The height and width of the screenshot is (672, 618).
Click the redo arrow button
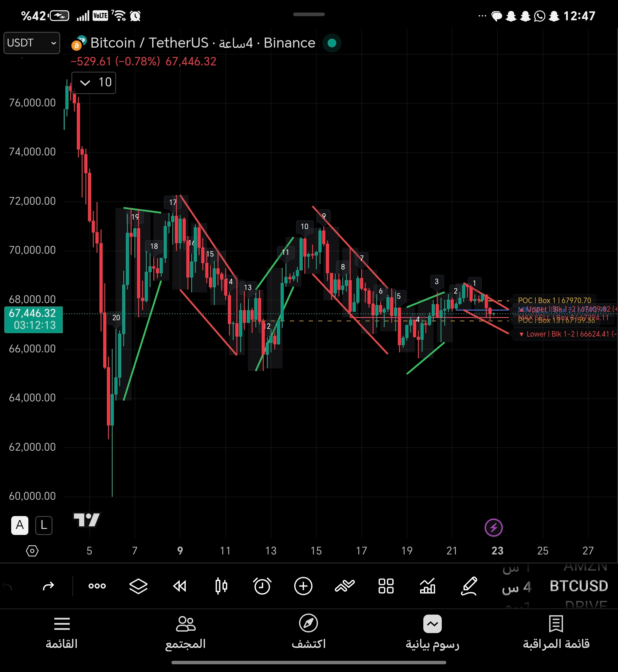48,586
